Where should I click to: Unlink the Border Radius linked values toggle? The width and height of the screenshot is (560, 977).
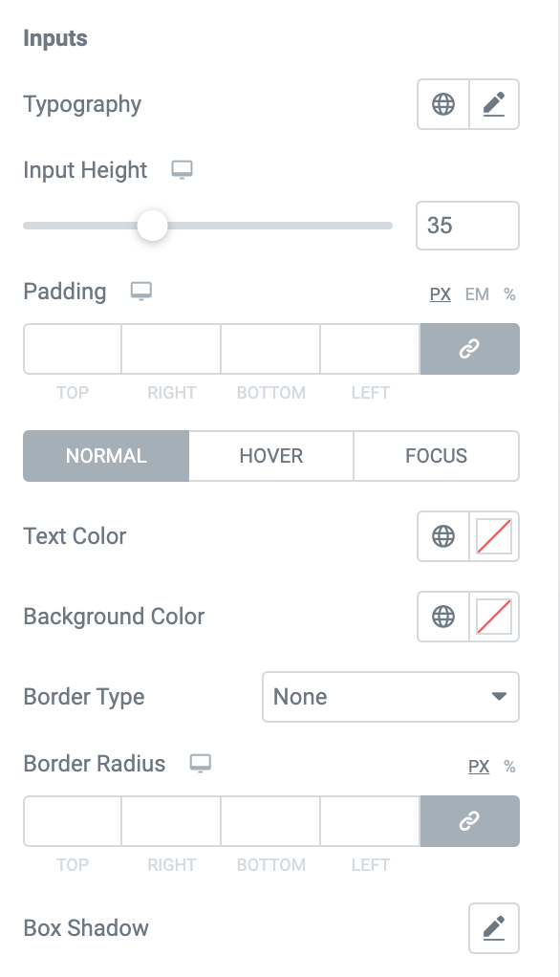point(469,820)
